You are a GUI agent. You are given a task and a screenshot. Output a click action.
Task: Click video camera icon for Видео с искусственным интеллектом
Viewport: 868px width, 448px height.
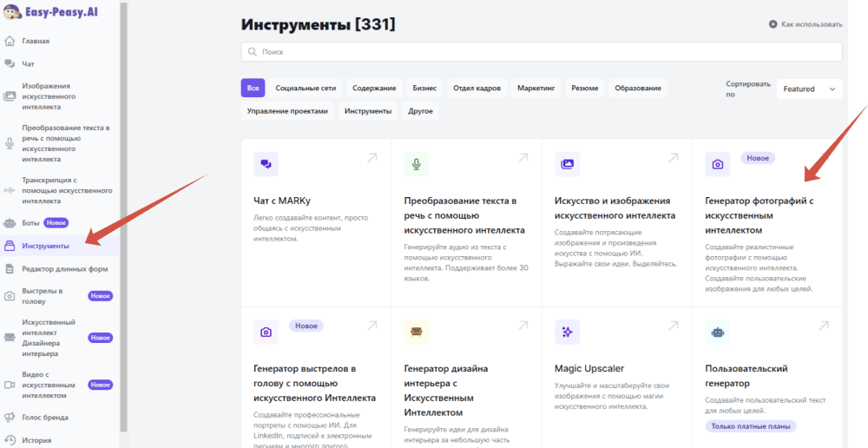[x=10, y=385]
